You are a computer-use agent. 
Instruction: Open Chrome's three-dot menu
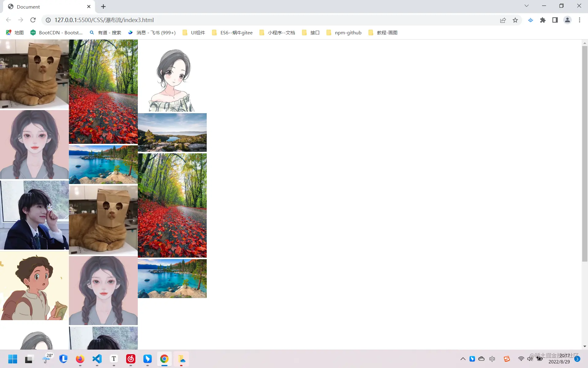tap(579, 20)
